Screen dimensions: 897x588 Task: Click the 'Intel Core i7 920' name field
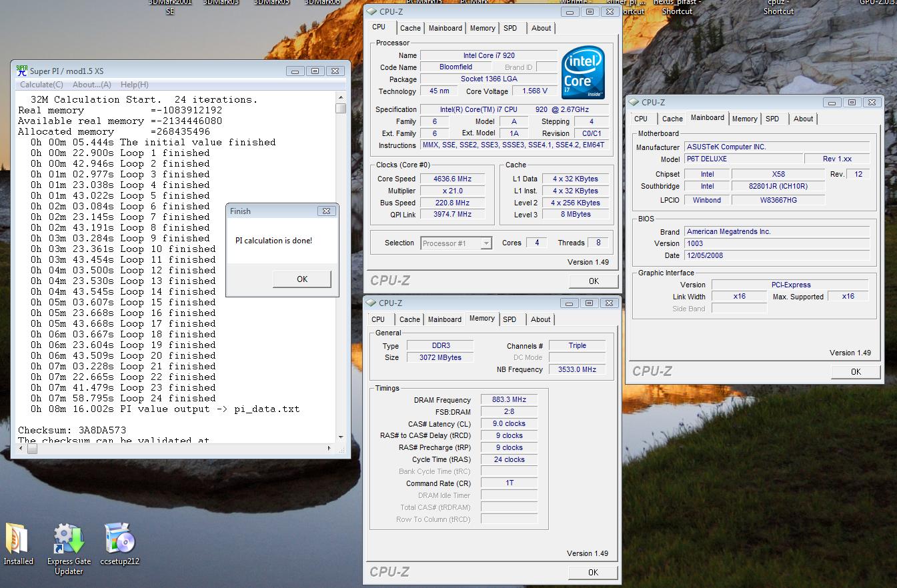[489, 55]
